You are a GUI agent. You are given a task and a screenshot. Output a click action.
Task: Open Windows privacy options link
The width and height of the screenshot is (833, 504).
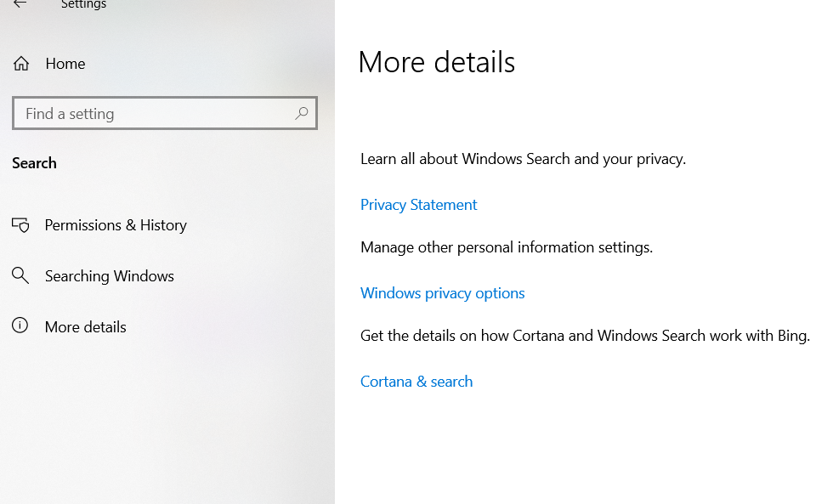click(443, 293)
